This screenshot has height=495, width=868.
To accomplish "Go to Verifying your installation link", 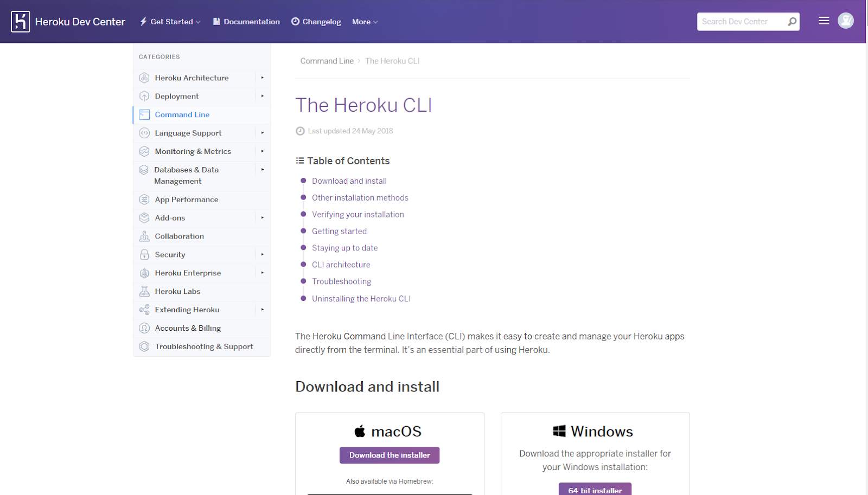I will [x=358, y=215].
